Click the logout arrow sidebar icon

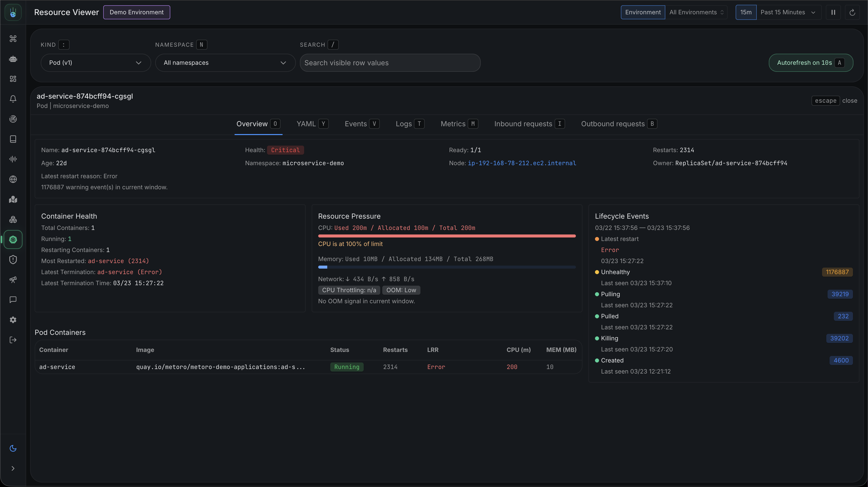13,340
